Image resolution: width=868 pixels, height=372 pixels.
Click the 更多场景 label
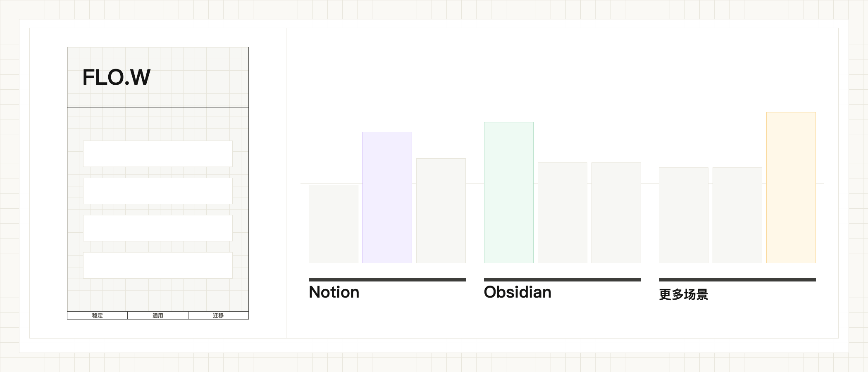684,294
